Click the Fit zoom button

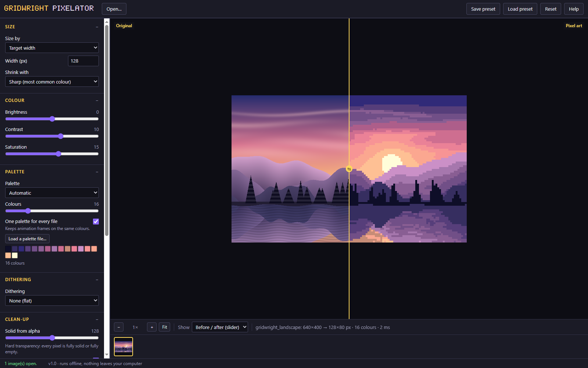pyautogui.click(x=165, y=327)
